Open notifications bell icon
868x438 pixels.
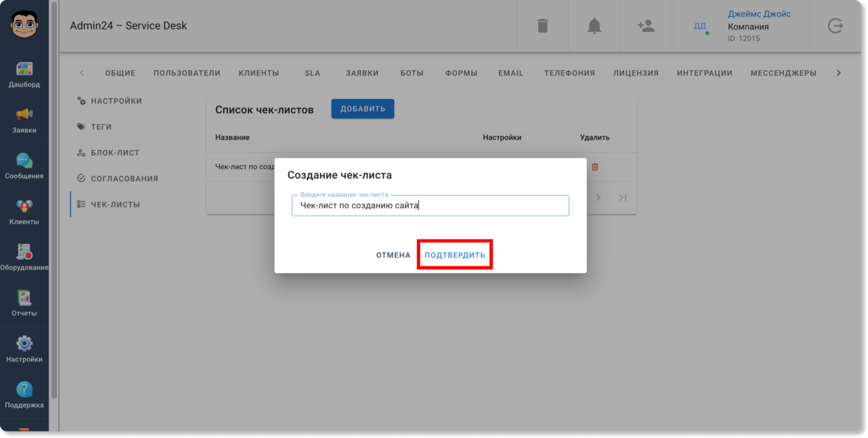[594, 26]
